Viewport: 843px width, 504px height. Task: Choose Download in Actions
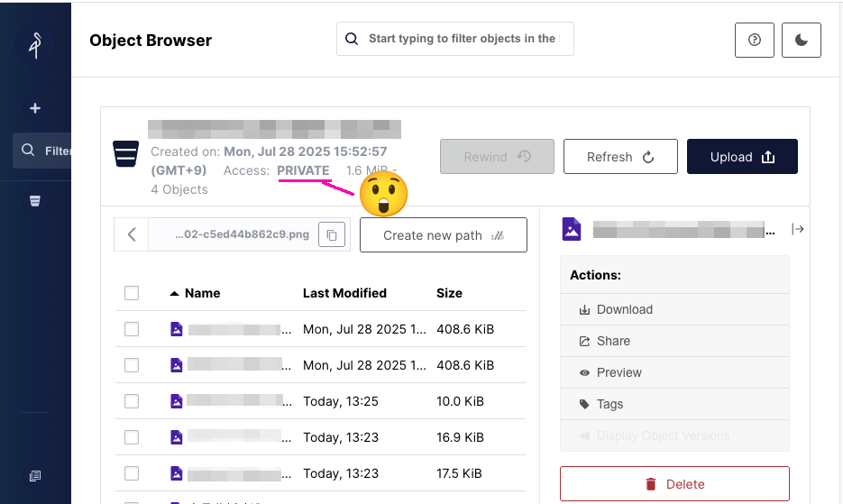coord(674,309)
